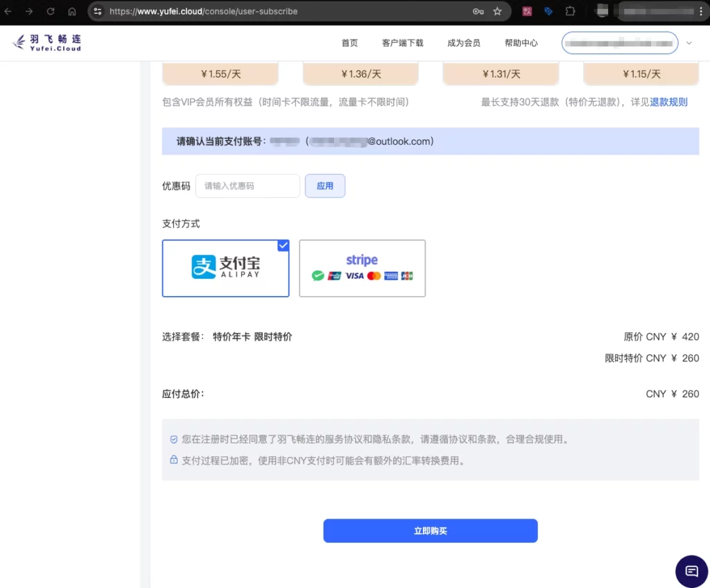710x588 pixels.
Task: Open the 退款规则 refund rules link
Action: 670,101
